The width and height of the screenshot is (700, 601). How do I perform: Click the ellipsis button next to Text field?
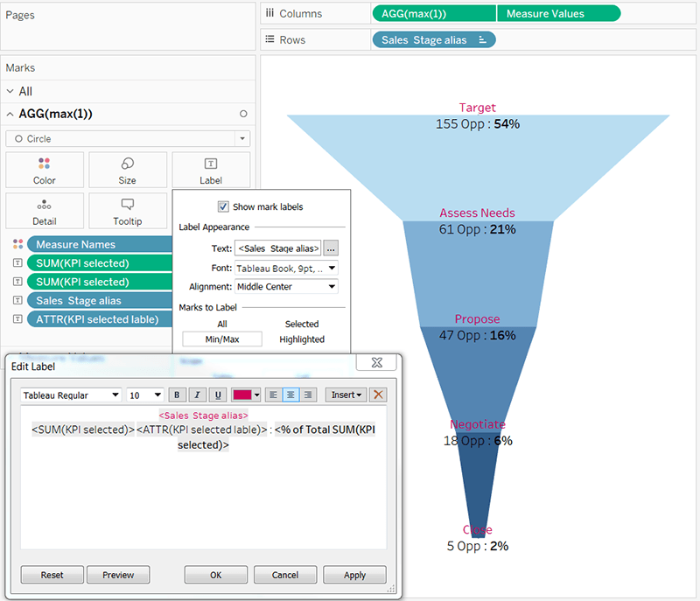[331, 248]
